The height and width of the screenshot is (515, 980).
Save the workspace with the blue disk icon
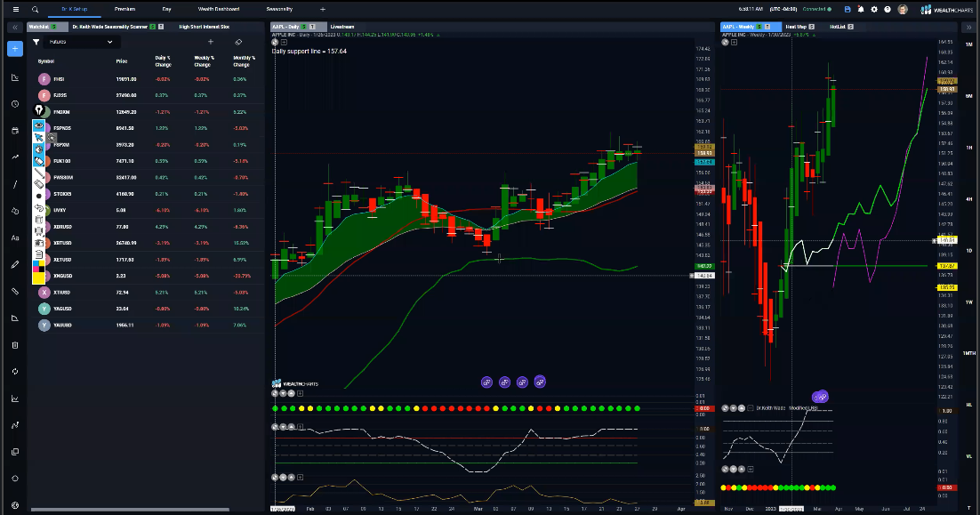point(847,10)
